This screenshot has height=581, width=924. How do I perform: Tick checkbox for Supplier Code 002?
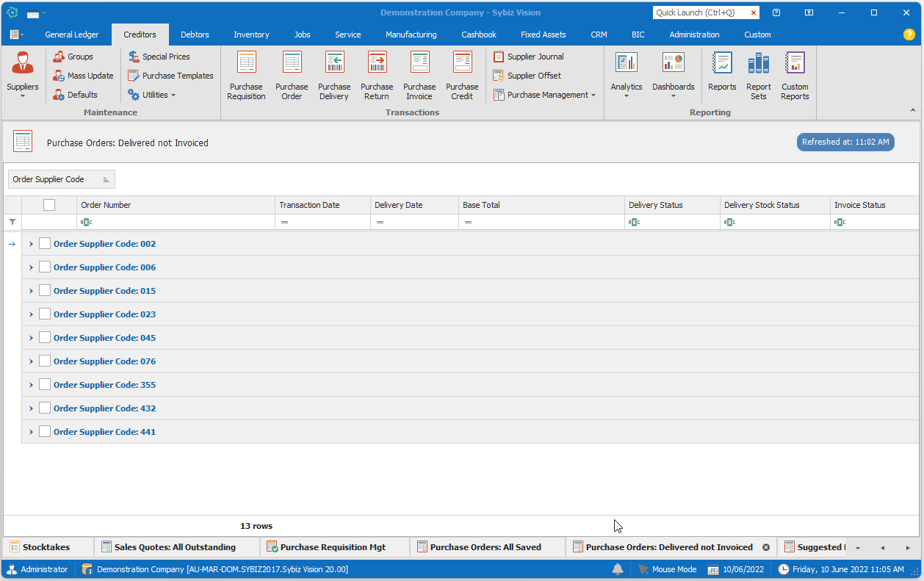(45, 244)
